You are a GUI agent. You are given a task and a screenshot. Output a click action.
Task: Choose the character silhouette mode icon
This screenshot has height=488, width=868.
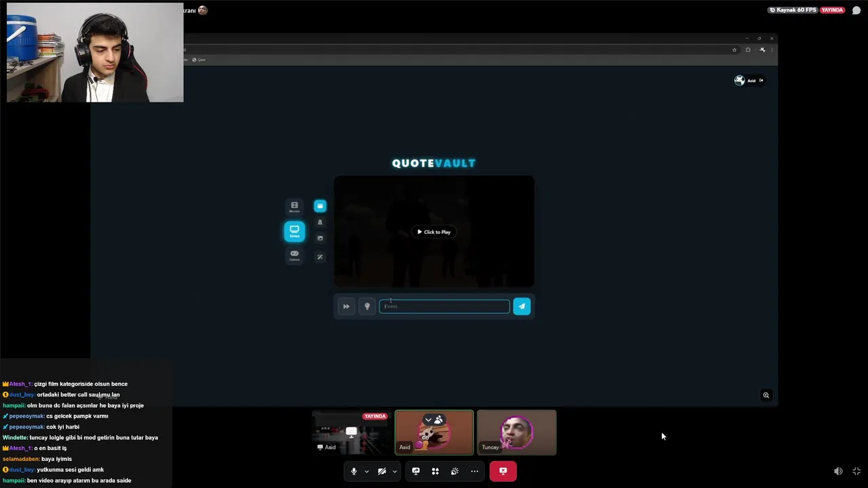click(320, 222)
